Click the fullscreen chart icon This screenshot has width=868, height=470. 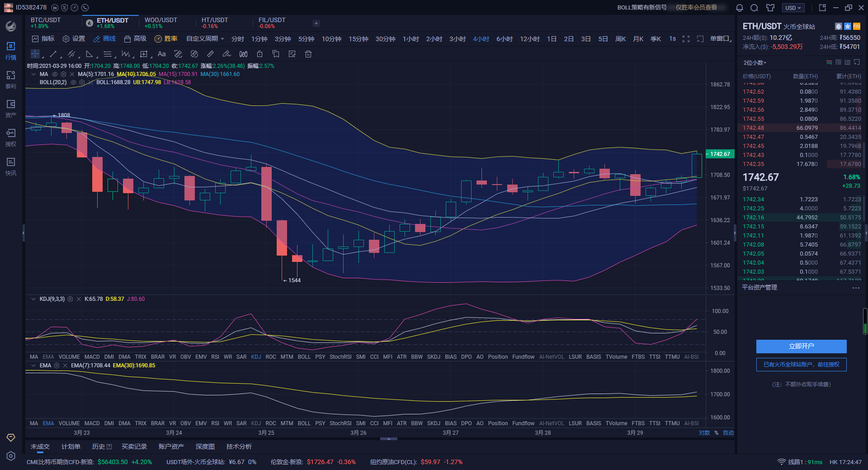[686, 39]
